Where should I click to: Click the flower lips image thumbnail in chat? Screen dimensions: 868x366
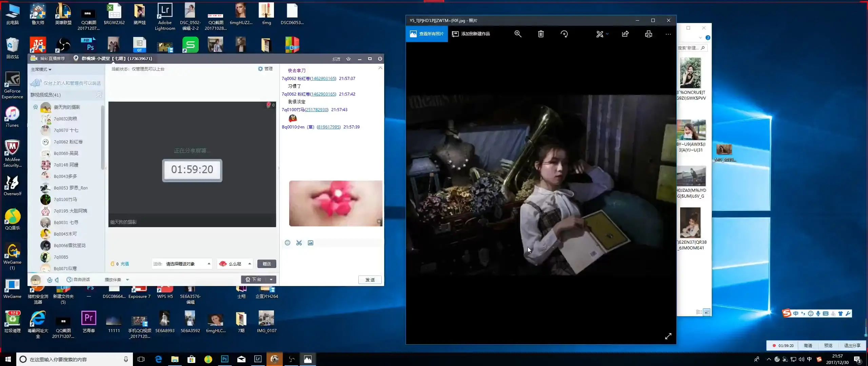[336, 203]
